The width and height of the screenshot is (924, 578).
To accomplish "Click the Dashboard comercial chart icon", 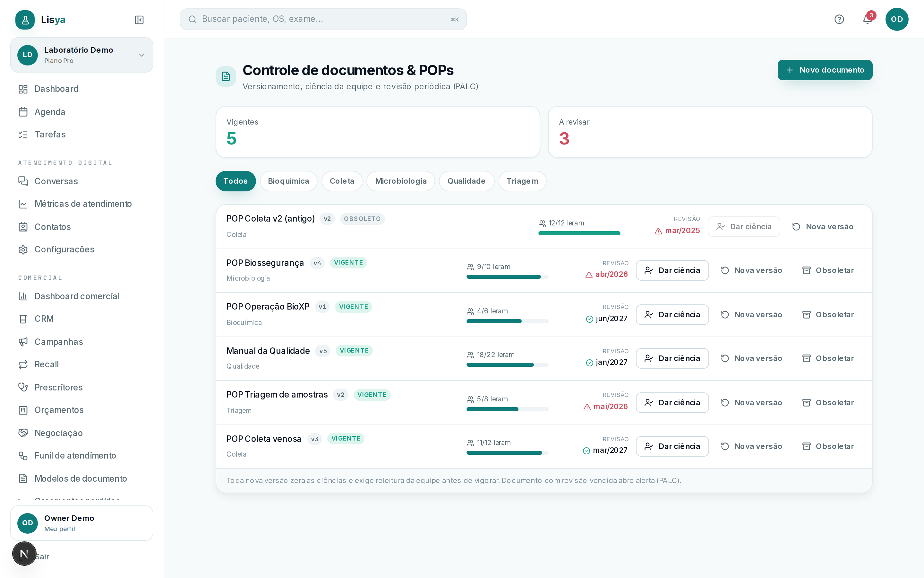I will pyautogui.click(x=23, y=296).
